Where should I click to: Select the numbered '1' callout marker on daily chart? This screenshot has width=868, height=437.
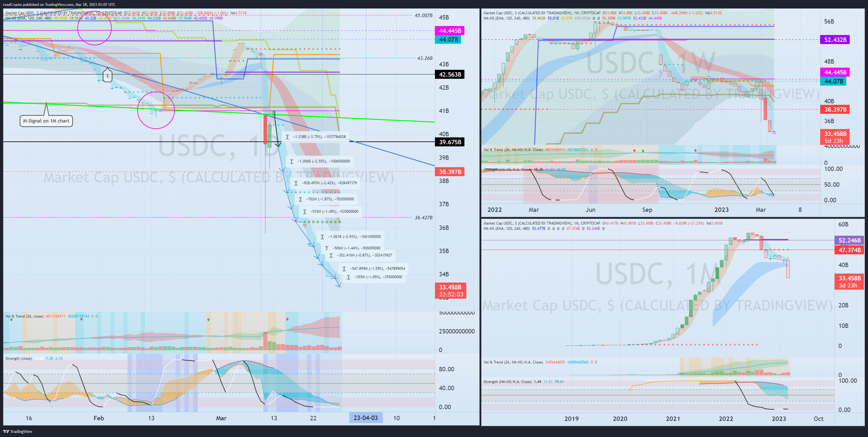click(x=107, y=76)
